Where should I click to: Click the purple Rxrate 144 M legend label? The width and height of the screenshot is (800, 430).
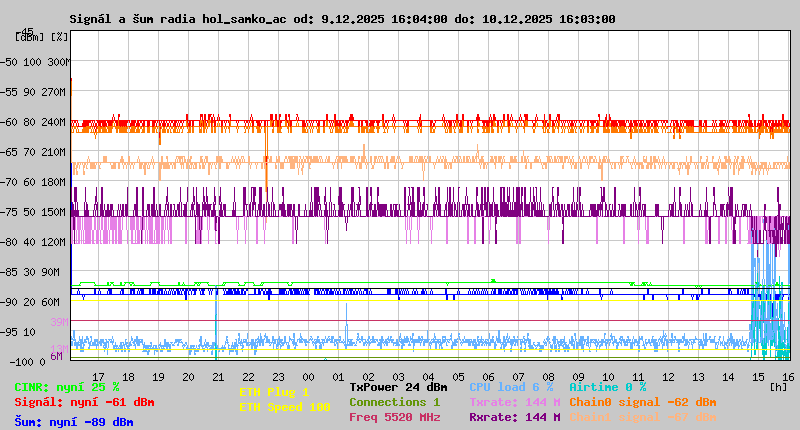pos(514,417)
